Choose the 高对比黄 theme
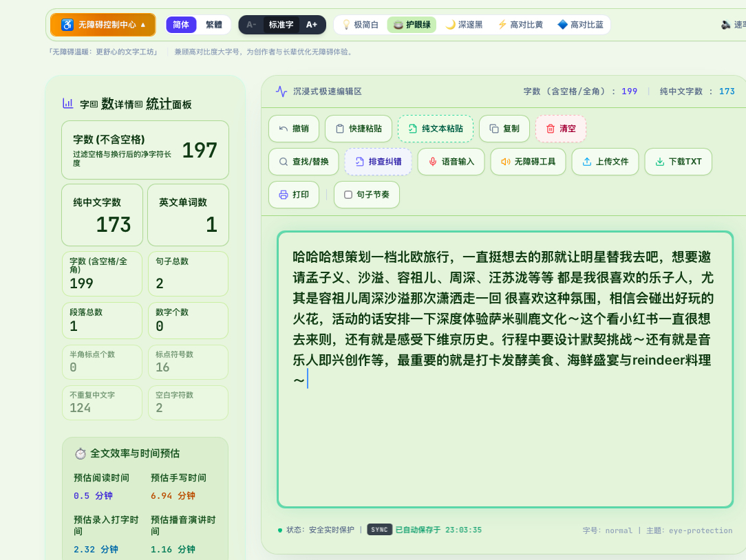This screenshot has width=746, height=560. coord(520,25)
